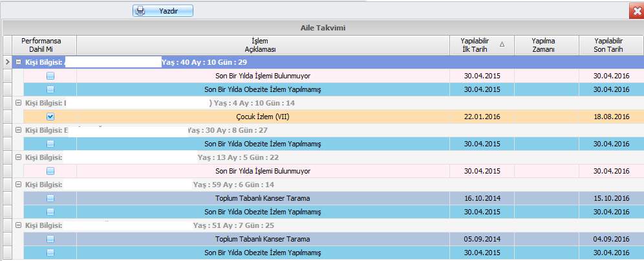Screen dimensions: 644x261
Task: Click the 18.08.2016 last date cell
Action: pos(611,117)
